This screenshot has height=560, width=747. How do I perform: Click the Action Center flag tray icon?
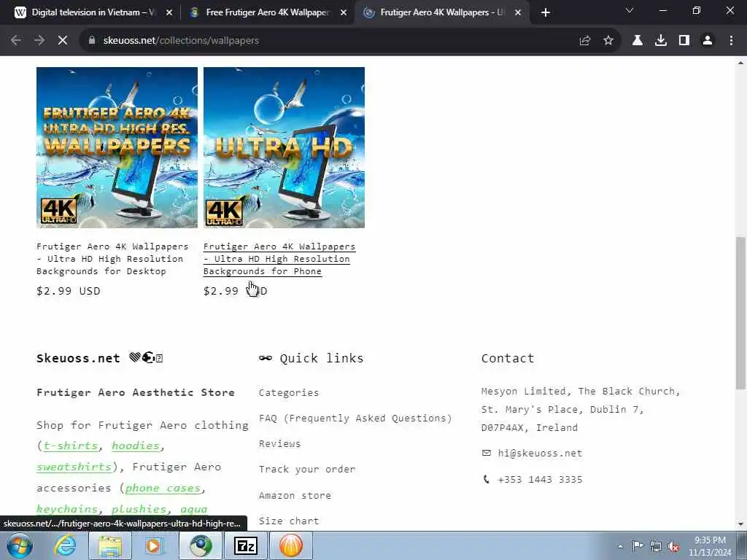click(638, 546)
